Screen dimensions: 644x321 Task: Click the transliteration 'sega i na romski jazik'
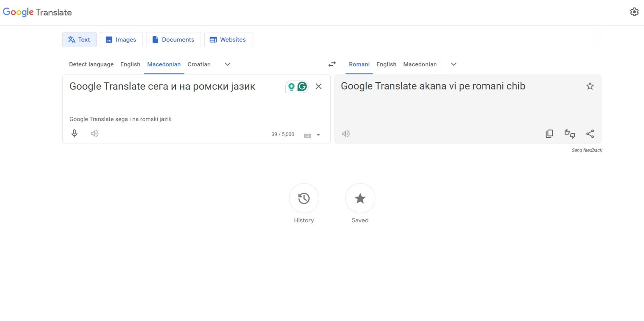coord(143,119)
